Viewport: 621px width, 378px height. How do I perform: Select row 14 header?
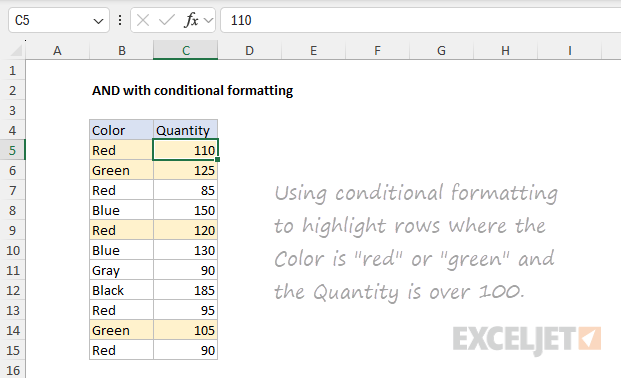pos(13,330)
